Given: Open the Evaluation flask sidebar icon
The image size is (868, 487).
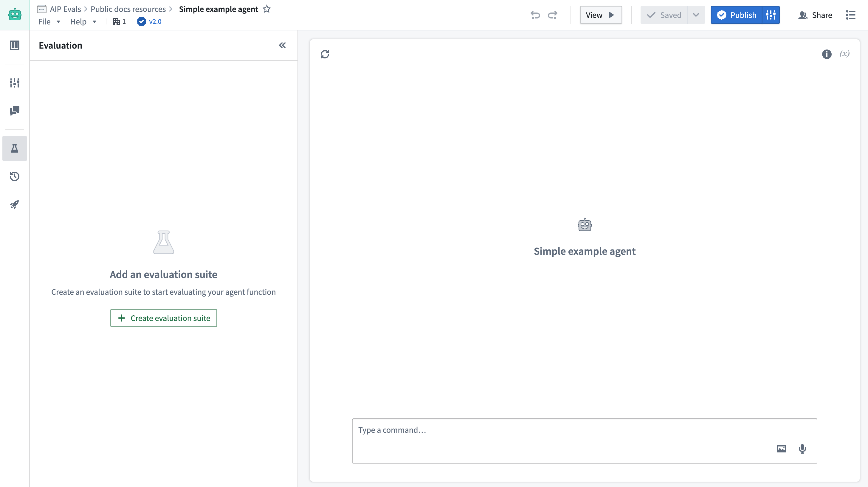Looking at the screenshot, I should [x=15, y=148].
